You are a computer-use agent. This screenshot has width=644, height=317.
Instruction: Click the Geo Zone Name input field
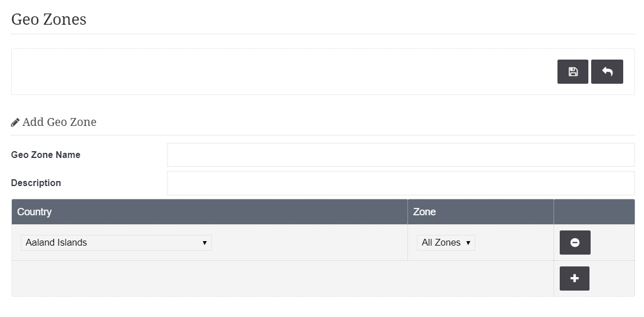tap(401, 155)
